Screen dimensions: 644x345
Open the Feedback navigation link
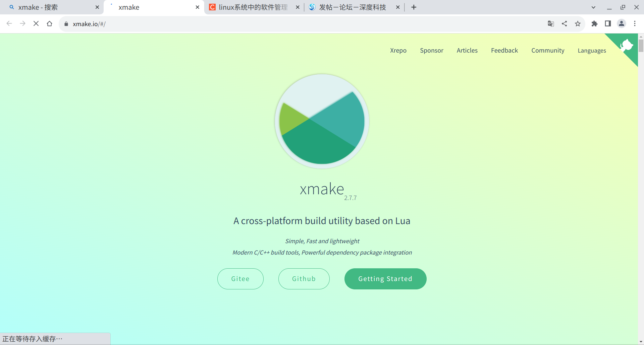point(504,51)
